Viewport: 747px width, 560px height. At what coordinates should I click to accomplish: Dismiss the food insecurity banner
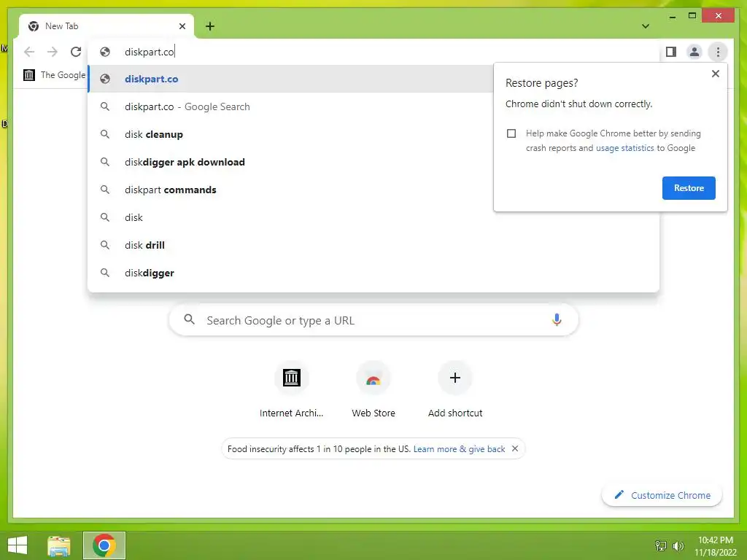[515, 448]
